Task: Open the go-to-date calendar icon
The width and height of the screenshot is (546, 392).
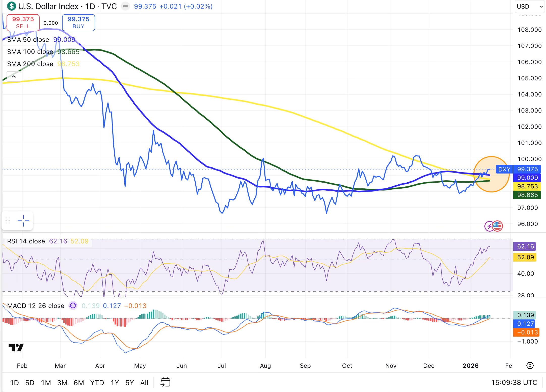Action: coord(165,382)
